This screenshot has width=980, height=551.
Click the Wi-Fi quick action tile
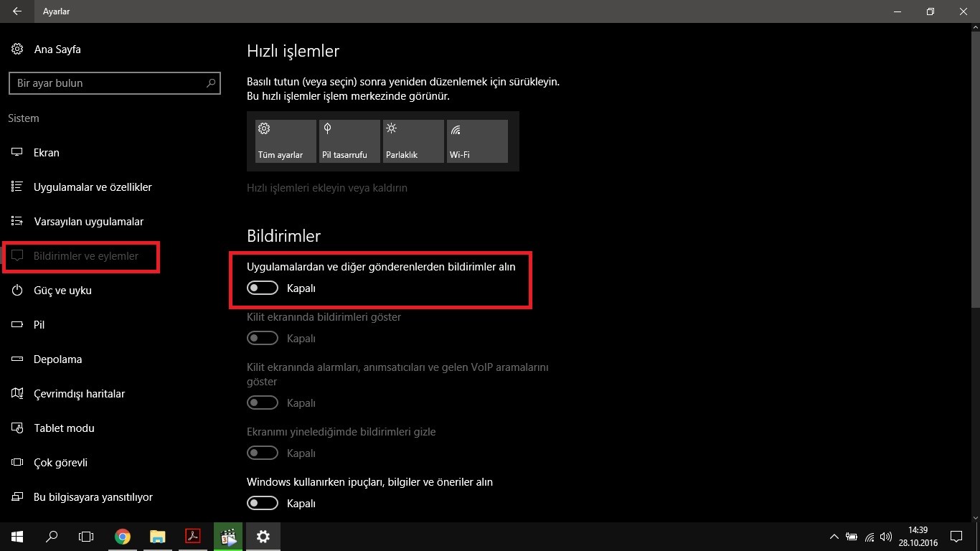pyautogui.click(x=477, y=141)
